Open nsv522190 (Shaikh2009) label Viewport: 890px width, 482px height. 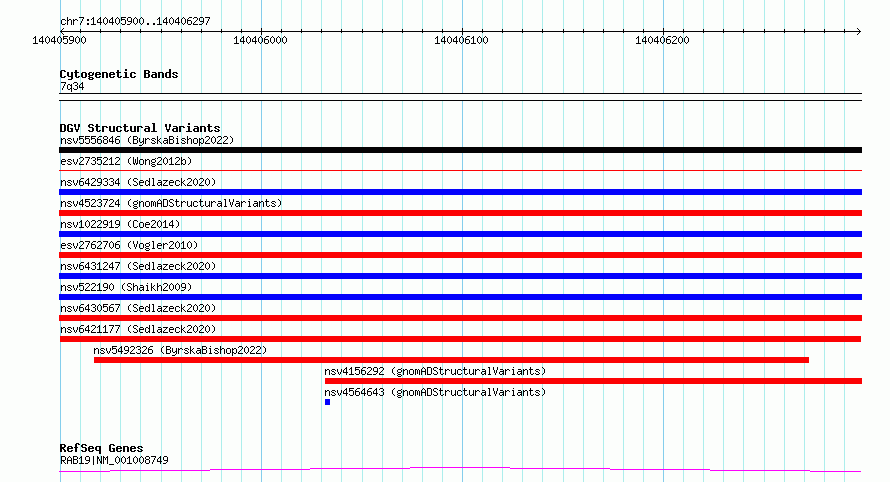[x=126, y=287]
